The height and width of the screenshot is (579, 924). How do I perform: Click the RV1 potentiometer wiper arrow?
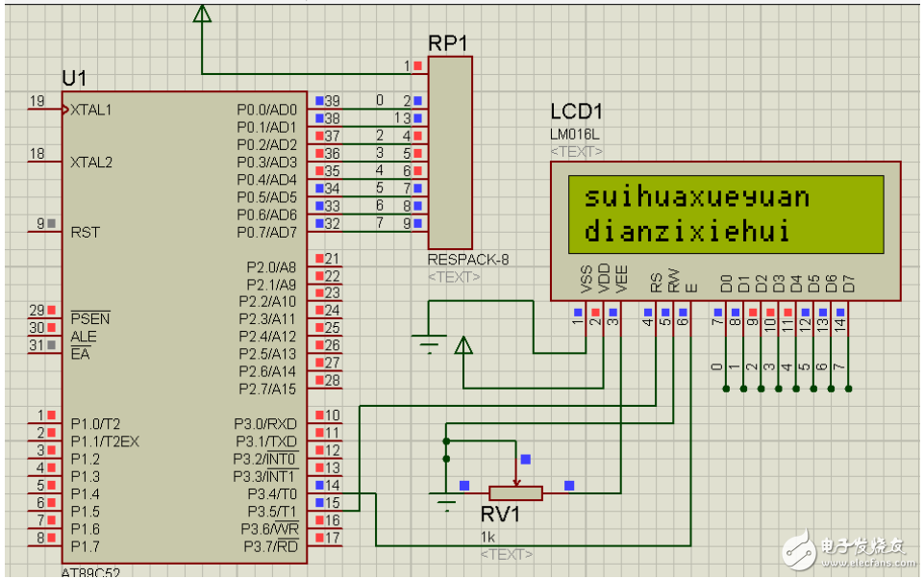click(518, 478)
